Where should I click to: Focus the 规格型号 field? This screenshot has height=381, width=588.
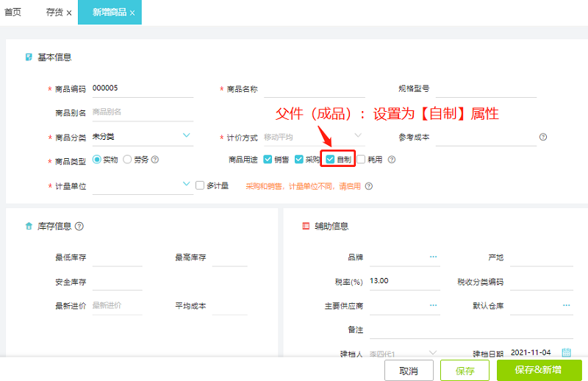(x=486, y=89)
